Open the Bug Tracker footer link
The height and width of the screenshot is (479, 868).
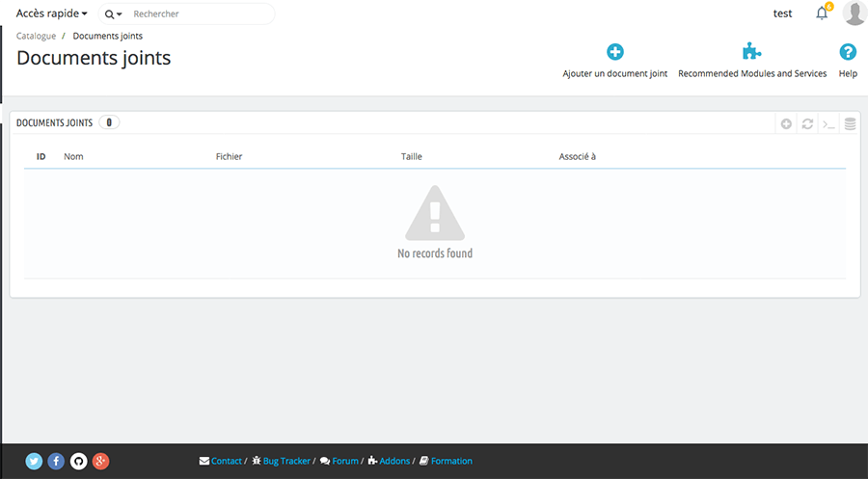click(x=286, y=461)
